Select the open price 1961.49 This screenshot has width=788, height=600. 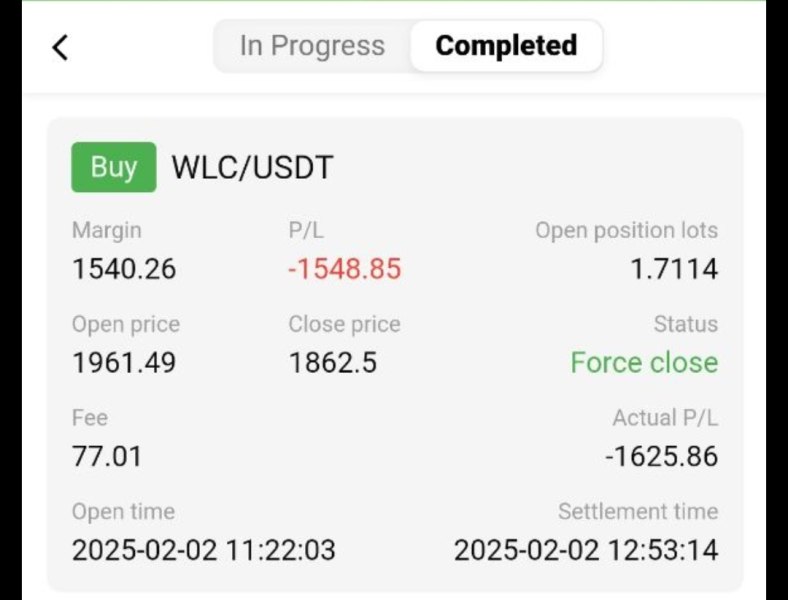click(124, 362)
